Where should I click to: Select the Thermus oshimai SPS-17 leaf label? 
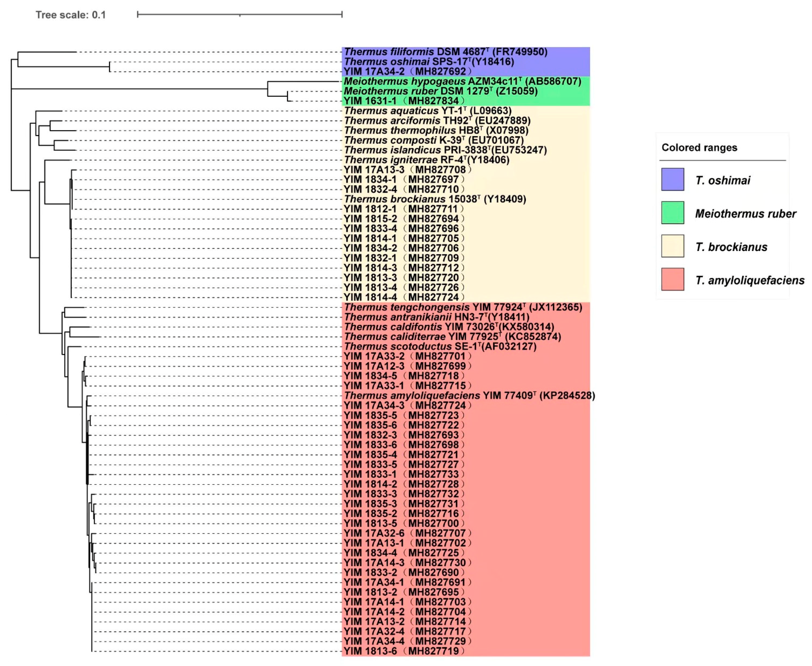point(429,62)
